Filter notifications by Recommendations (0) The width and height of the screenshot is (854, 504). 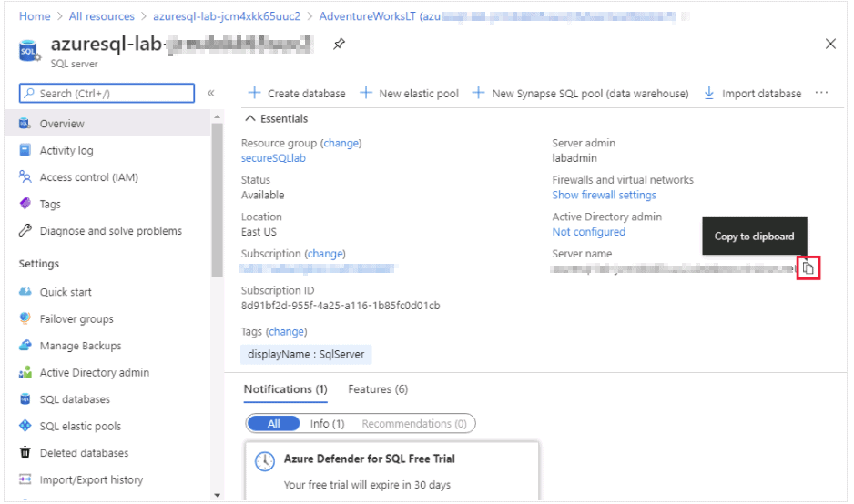pyautogui.click(x=413, y=424)
